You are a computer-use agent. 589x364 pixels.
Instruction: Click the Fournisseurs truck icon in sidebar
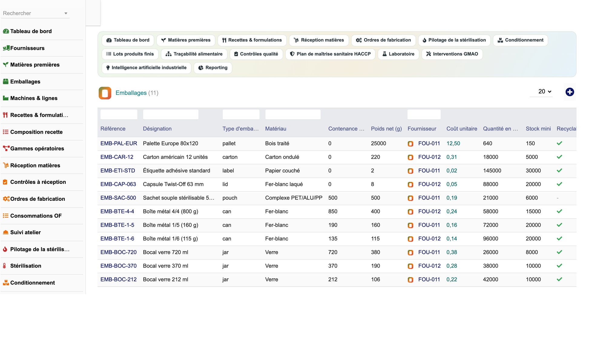click(6, 48)
